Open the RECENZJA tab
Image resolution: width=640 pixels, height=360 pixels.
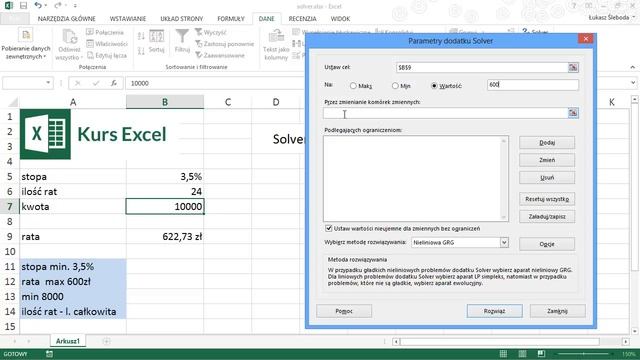tap(302, 19)
